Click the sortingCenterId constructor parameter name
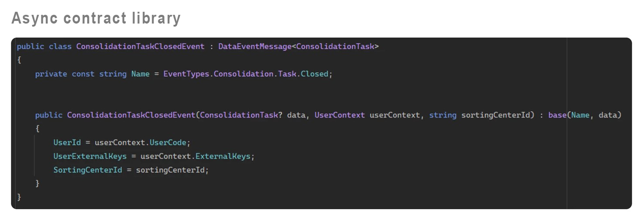This screenshot has width=644, height=221. click(x=495, y=115)
